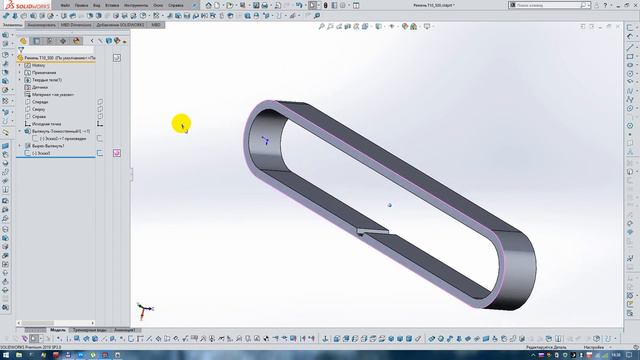Click the Print icon in top toolbar
The image size is (640, 360).
265,5
